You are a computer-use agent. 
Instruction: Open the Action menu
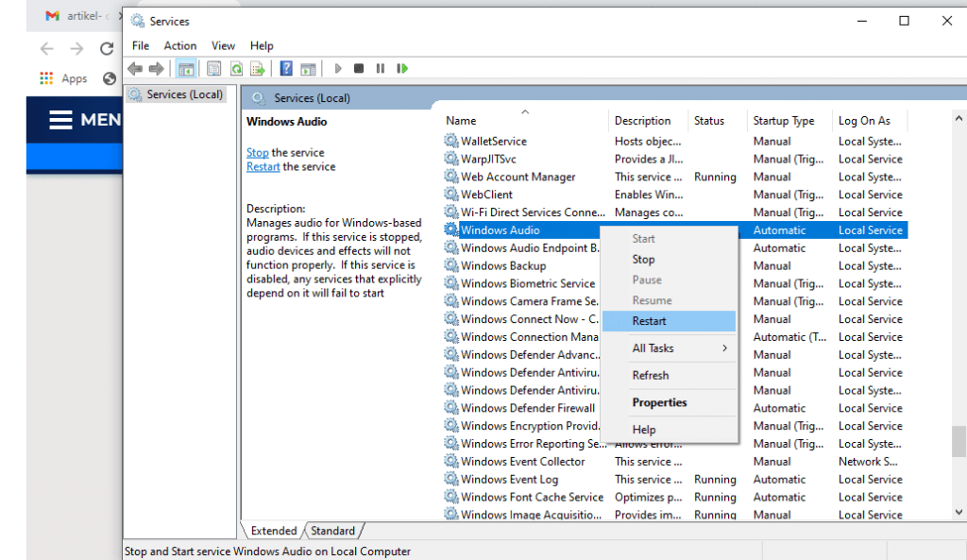(179, 44)
